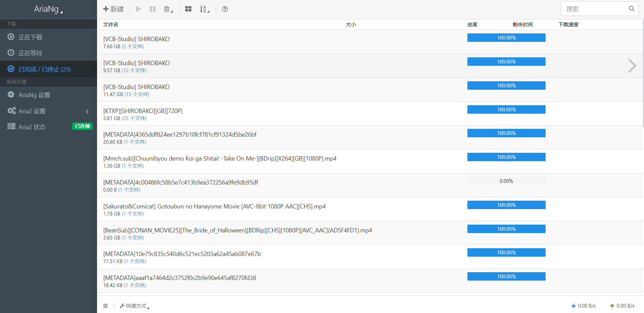Image resolution: width=644 pixels, height=313 pixels.
Task: Click the 0.00% progress bar of METADATA task
Action: click(x=506, y=181)
